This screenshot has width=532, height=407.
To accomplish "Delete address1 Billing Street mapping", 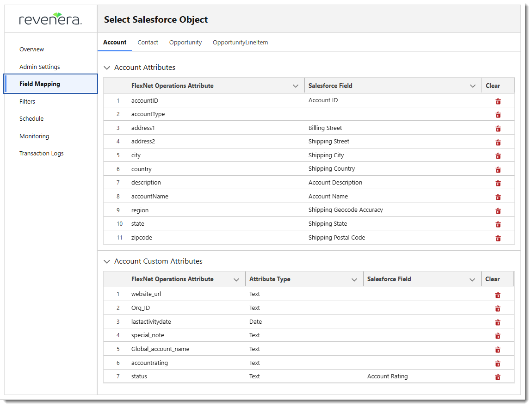I will pyautogui.click(x=498, y=129).
